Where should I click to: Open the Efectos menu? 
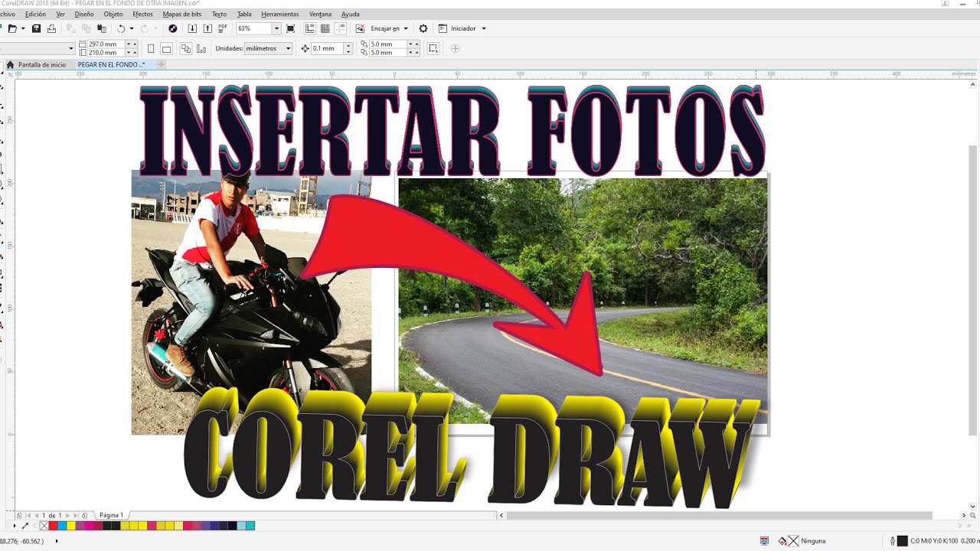click(x=142, y=14)
